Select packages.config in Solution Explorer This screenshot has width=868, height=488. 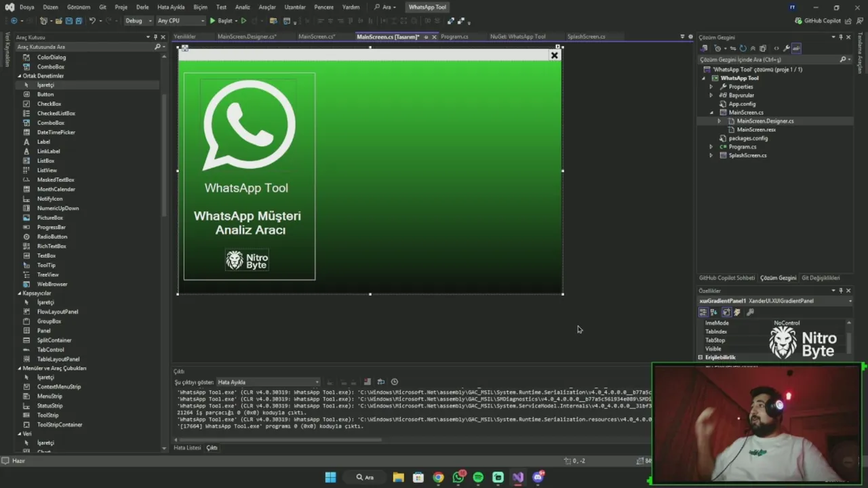coord(748,138)
